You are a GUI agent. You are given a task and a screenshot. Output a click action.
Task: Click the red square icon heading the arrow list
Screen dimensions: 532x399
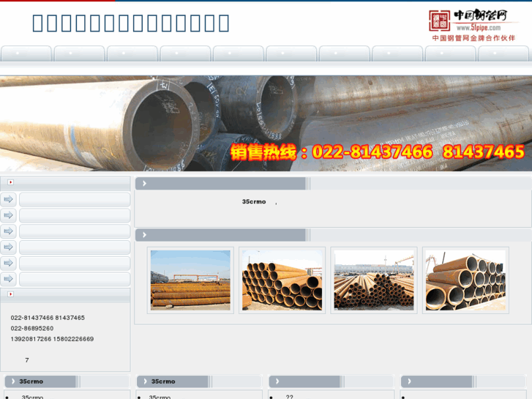pos(10,182)
